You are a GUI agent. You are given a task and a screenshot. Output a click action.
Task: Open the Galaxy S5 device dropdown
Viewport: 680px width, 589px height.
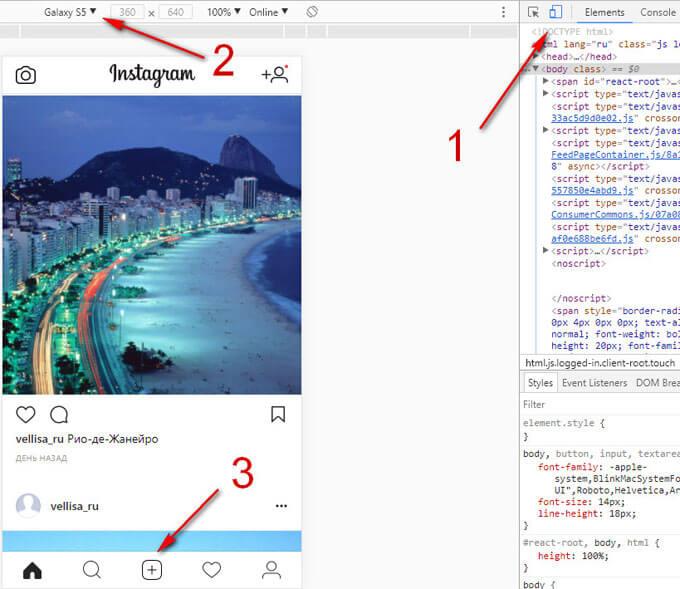point(70,12)
